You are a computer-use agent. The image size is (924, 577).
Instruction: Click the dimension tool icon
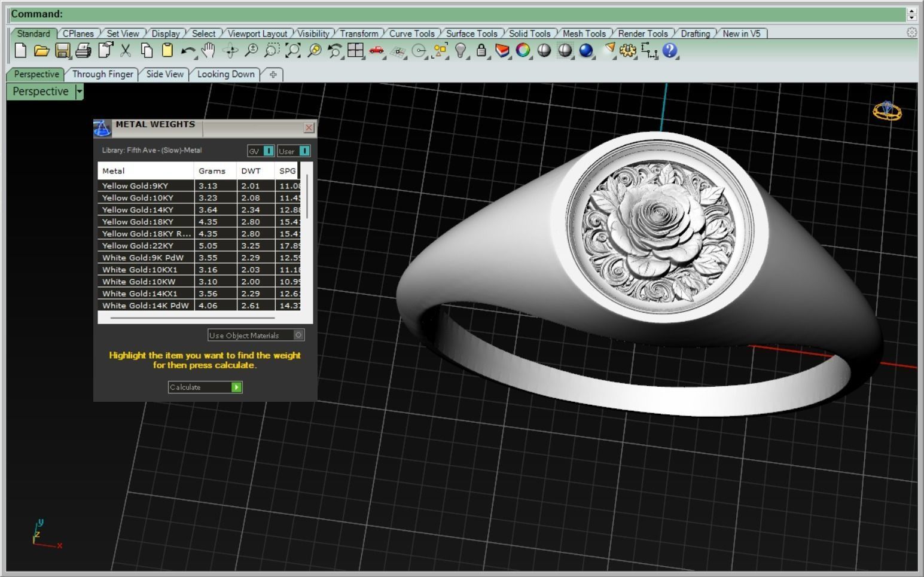(x=649, y=51)
